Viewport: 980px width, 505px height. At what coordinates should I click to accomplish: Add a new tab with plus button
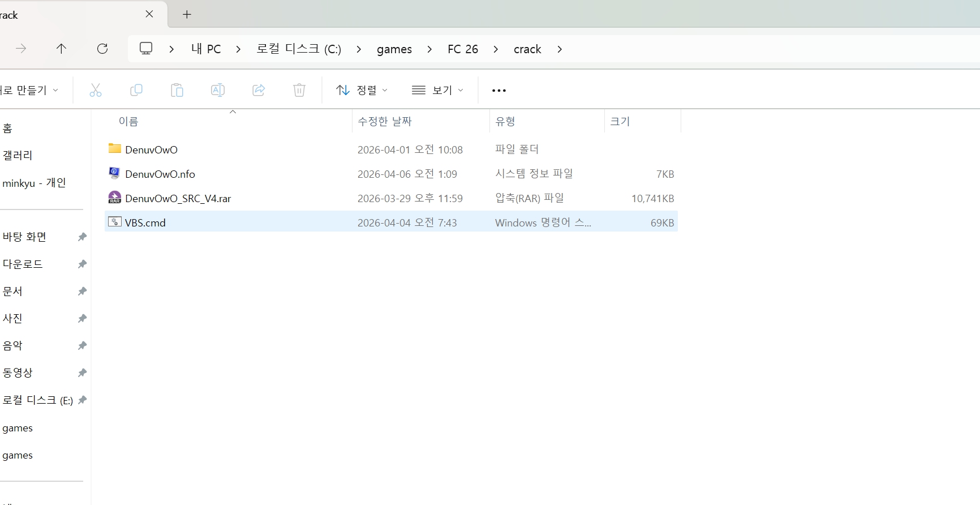pyautogui.click(x=187, y=15)
